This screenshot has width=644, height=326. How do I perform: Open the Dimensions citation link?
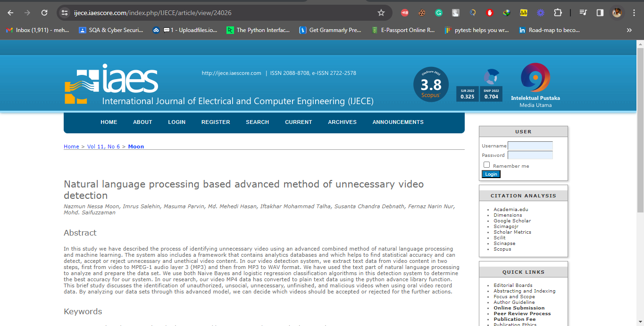(x=508, y=215)
